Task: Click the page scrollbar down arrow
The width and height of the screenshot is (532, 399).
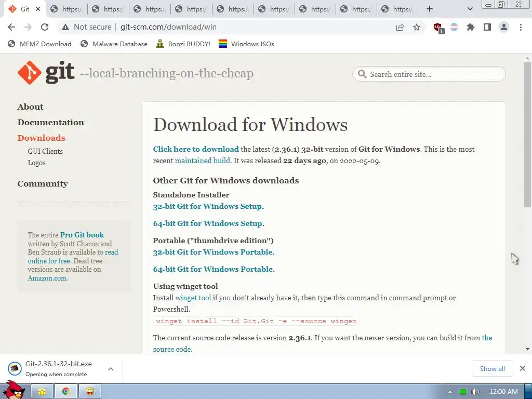Action: [x=527, y=349]
